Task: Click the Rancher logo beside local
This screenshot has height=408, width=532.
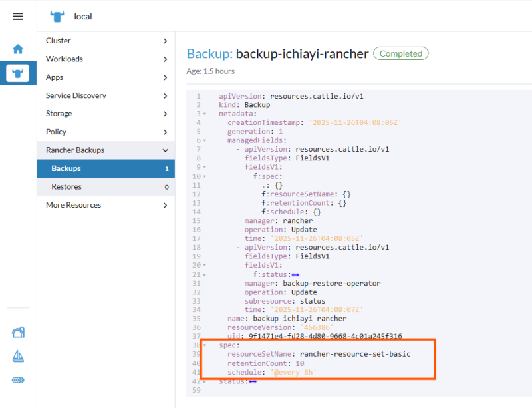Action: pos(57,16)
